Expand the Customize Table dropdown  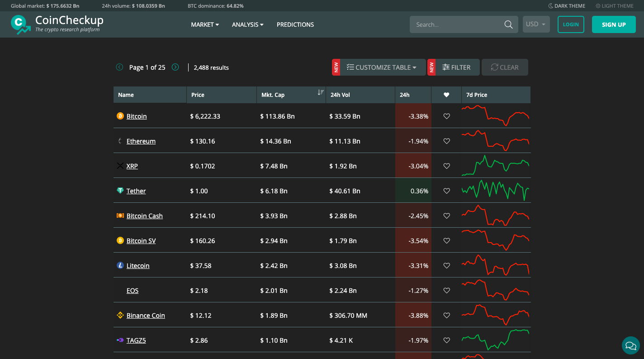[383, 67]
